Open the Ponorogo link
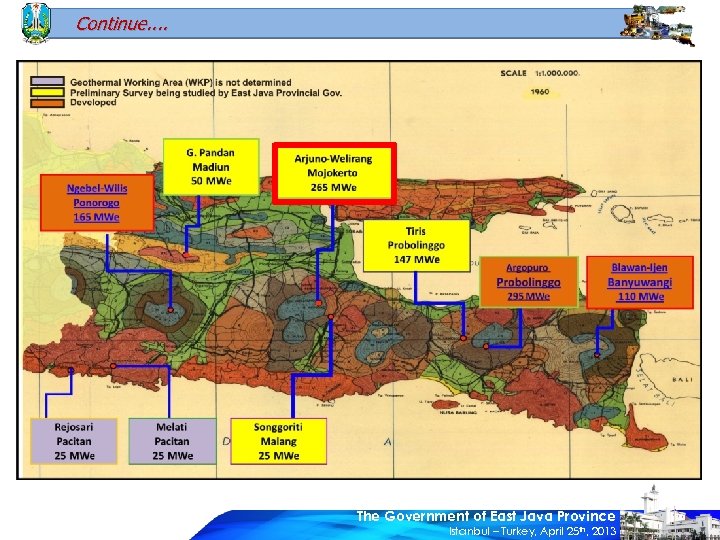The height and width of the screenshot is (540, 720). click(96, 202)
